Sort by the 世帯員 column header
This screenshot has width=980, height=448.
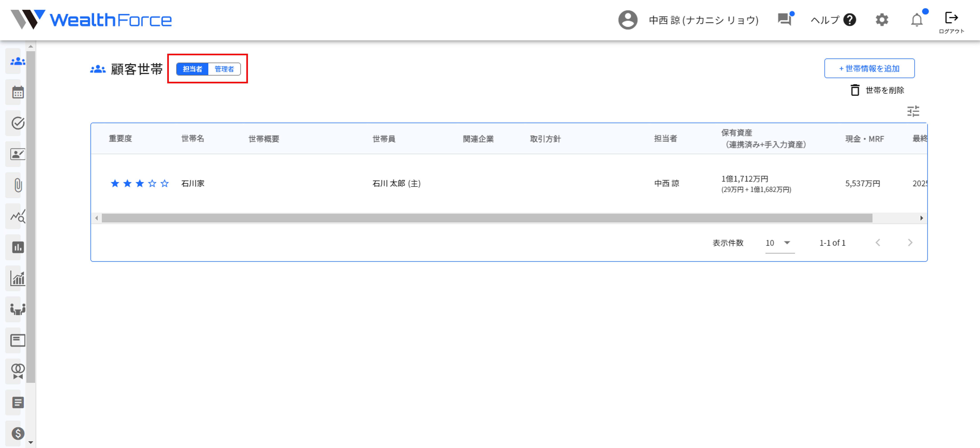tap(384, 139)
